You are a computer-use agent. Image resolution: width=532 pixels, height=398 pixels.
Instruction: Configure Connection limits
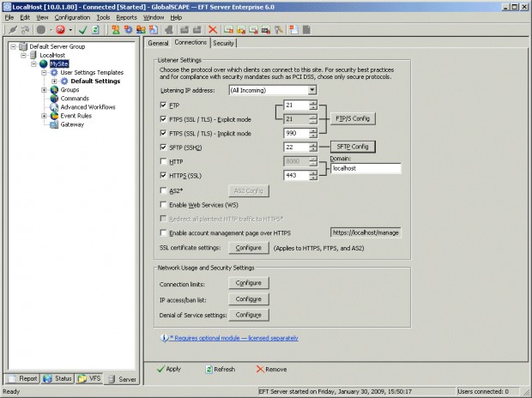tap(249, 283)
